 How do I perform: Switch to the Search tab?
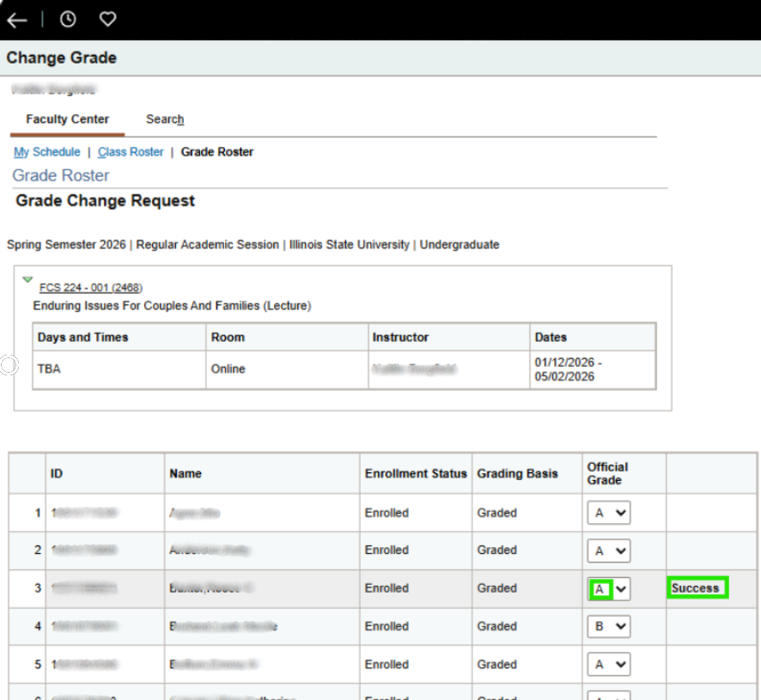pyautogui.click(x=165, y=119)
